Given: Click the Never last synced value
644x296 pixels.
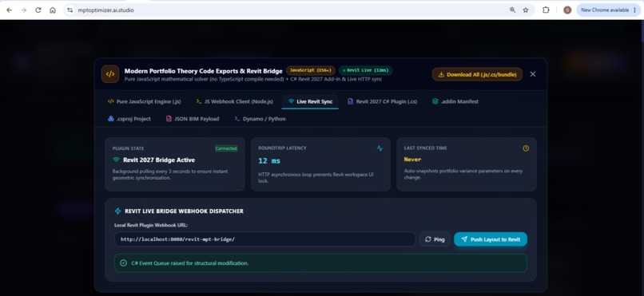Looking at the screenshot, I should pos(412,160).
